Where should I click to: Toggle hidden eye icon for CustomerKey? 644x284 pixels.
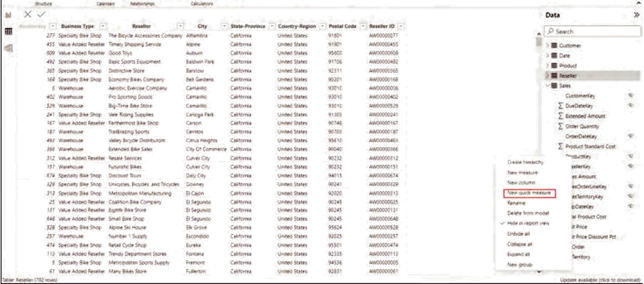pyautogui.click(x=630, y=95)
